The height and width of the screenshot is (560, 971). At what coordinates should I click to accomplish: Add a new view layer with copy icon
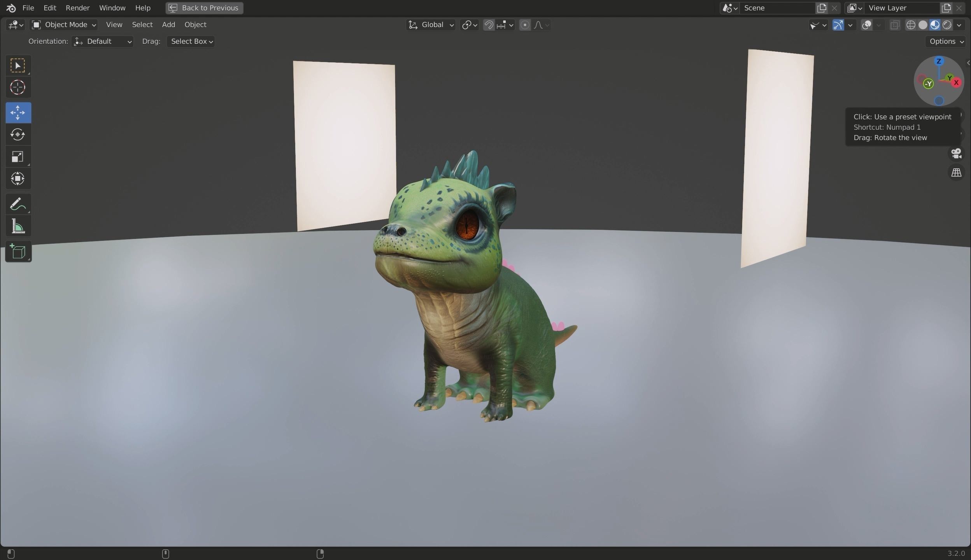[946, 8]
